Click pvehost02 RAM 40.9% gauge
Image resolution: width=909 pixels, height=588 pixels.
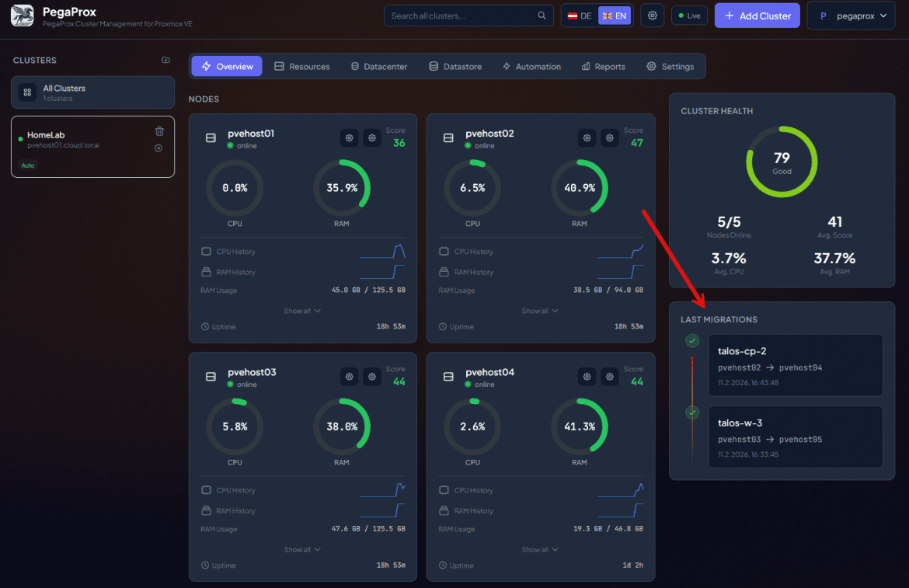point(579,188)
